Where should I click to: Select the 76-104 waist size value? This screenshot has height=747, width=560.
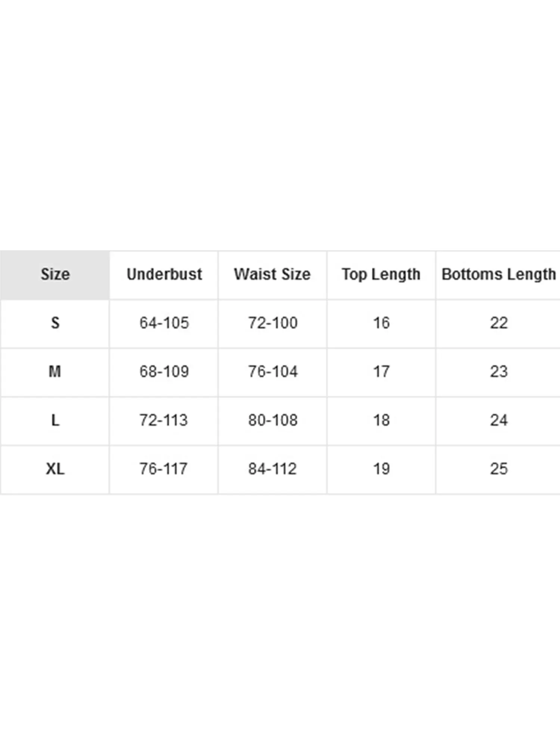[x=273, y=372]
